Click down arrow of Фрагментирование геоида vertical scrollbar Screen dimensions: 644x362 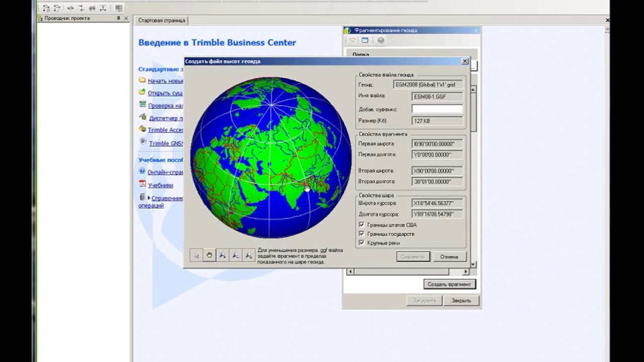point(473,264)
